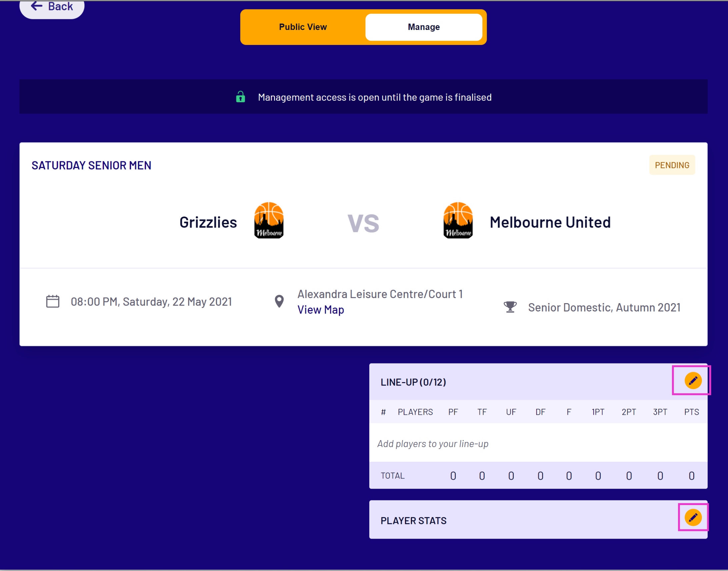Go back using the Back button
Viewport: 728px width, 571px height.
coord(52,7)
